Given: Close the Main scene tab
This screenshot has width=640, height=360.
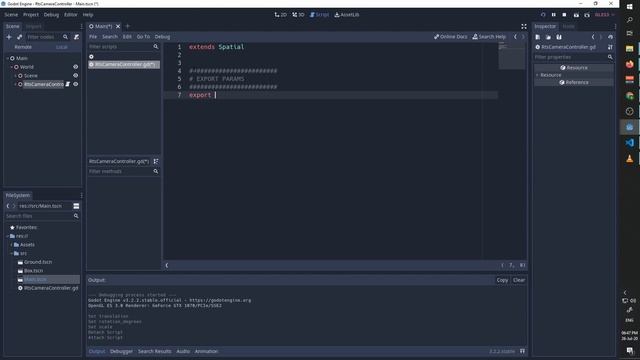Looking at the screenshot, I should pos(118,26).
